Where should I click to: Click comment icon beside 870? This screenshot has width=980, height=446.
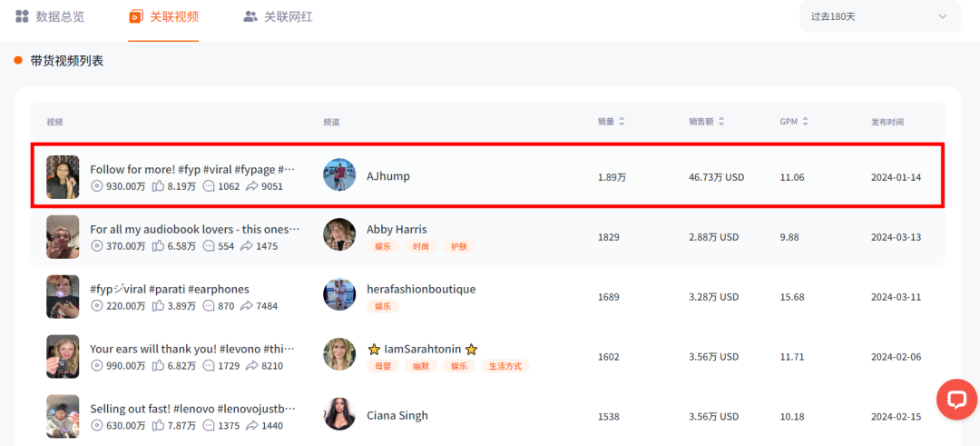[x=209, y=306]
